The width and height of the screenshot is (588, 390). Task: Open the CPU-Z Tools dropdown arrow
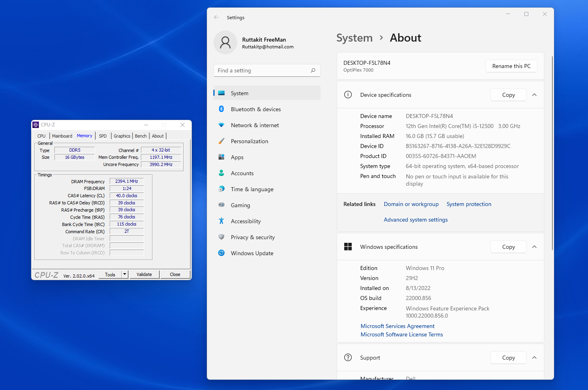pyautogui.click(x=125, y=274)
